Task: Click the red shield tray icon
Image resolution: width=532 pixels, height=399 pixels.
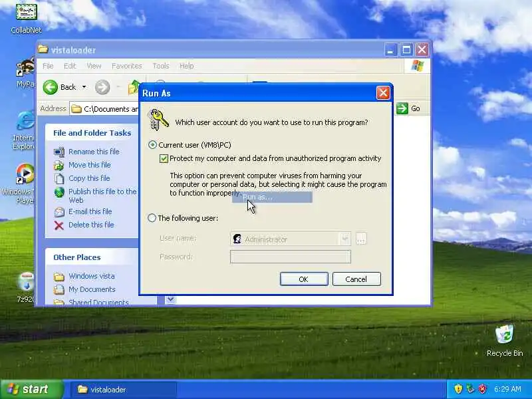Action: pyautogui.click(x=483, y=389)
